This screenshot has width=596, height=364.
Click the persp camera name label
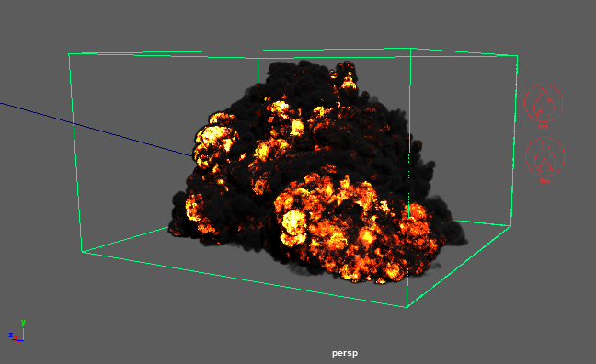pyautogui.click(x=345, y=353)
